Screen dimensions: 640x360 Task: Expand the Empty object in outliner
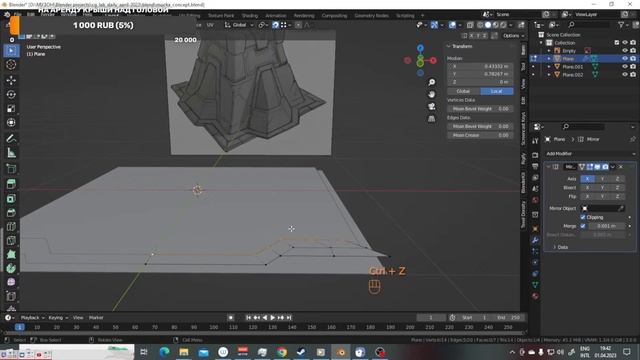click(x=549, y=51)
